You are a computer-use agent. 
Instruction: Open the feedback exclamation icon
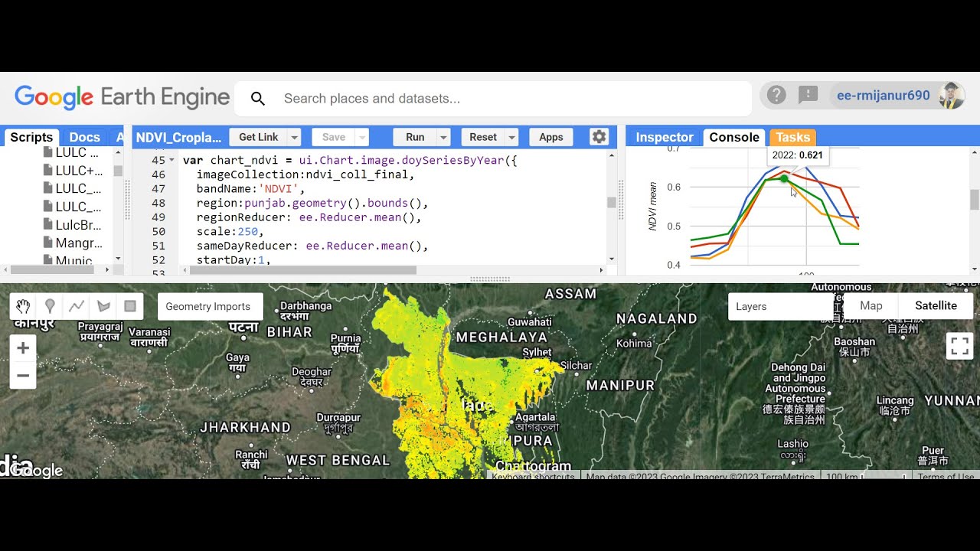(808, 95)
